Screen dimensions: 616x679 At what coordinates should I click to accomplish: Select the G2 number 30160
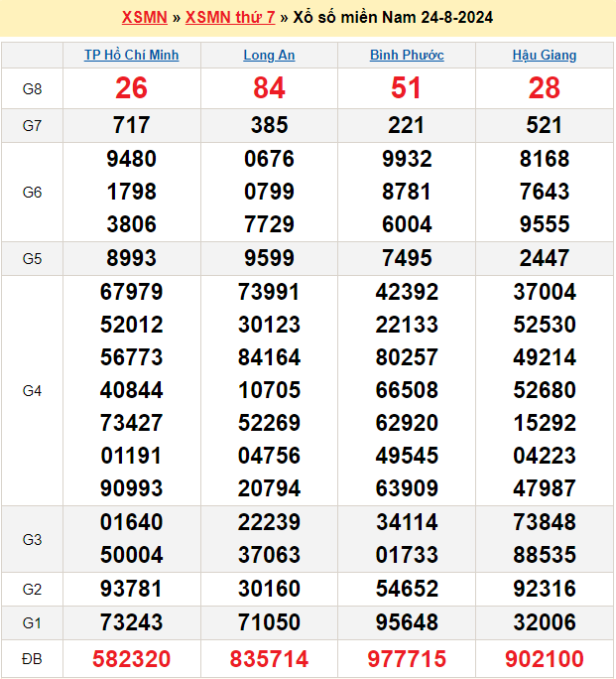point(269,589)
